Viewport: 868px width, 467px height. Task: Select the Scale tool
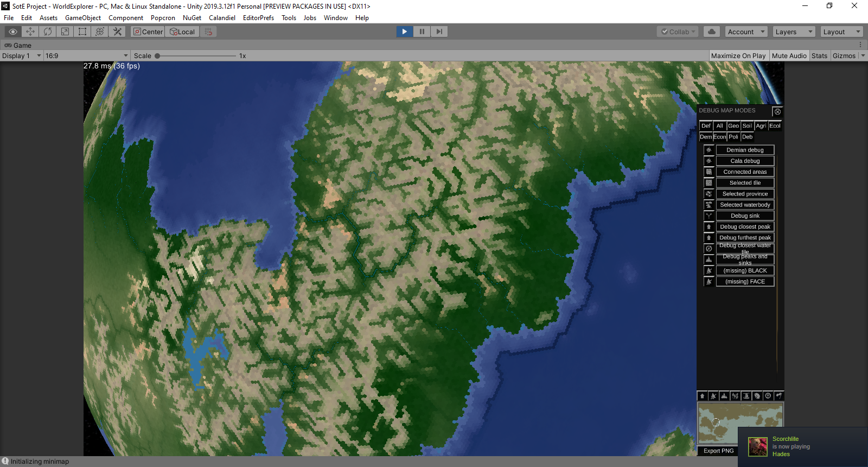65,31
